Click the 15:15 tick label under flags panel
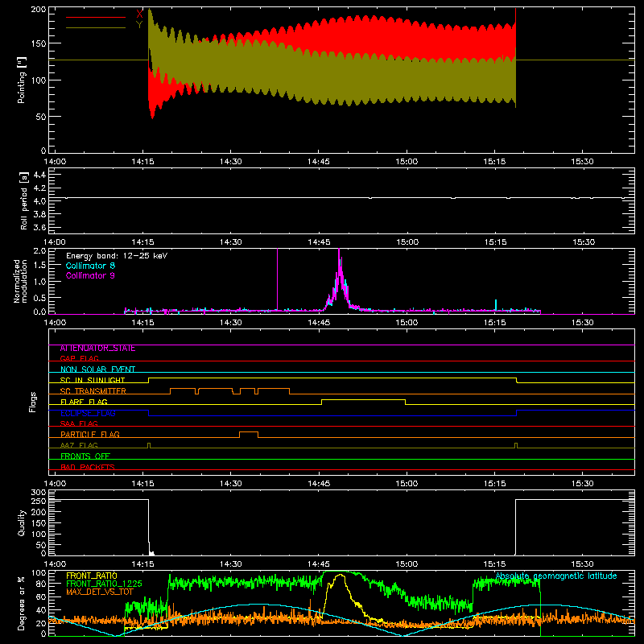The image size is (644, 644). coord(494,484)
